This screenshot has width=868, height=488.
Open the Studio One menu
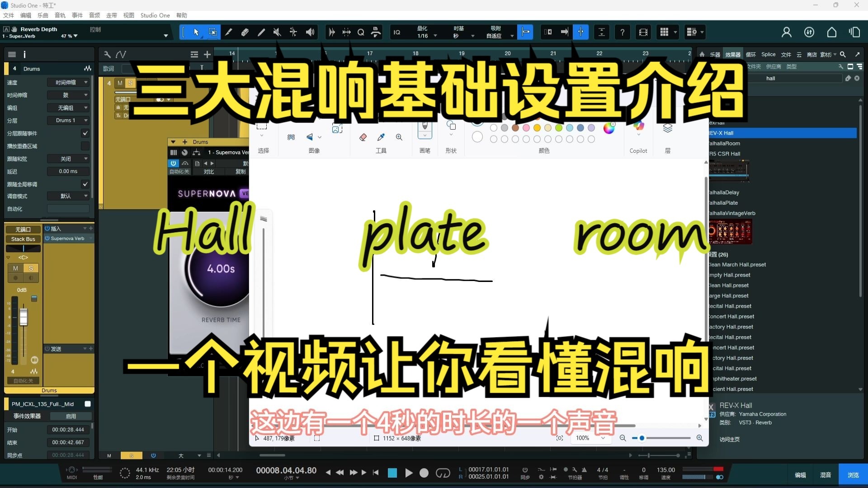(155, 15)
